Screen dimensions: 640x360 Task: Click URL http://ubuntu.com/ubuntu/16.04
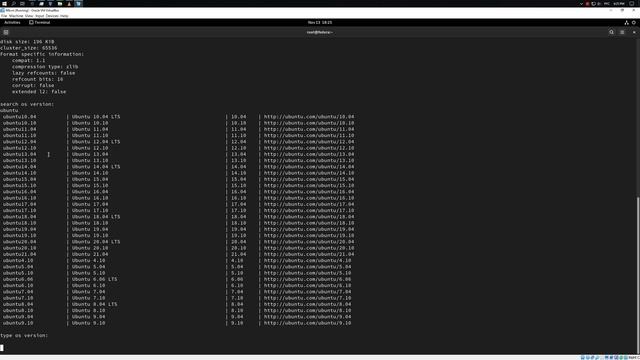(x=309, y=191)
